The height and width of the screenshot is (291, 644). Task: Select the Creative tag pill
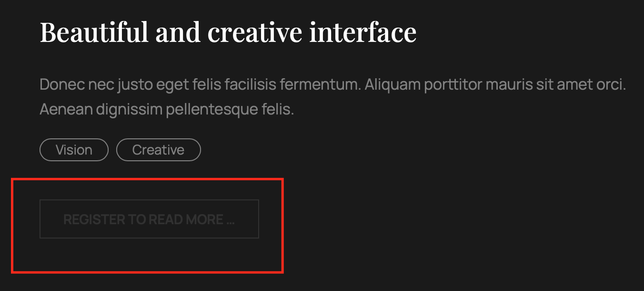pos(158,150)
